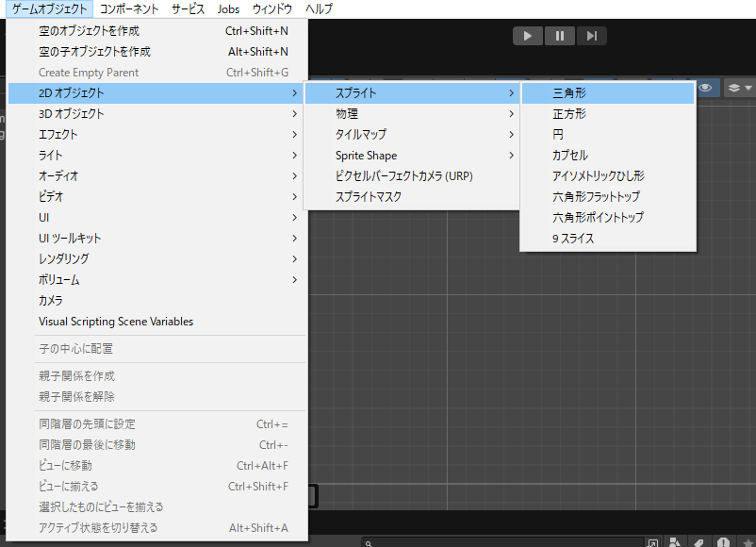
Task: Select スプライトマスク menu item
Action: pyautogui.click(x=412, y=197)
